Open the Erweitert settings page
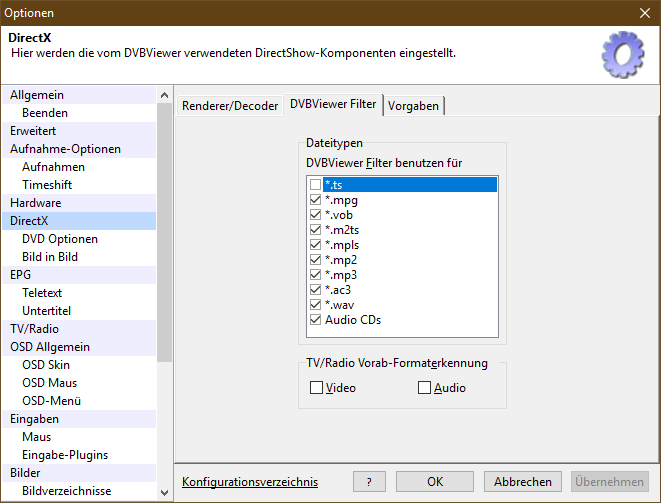Image resolution: width=661 pixels, height=503 pixels. coord(79,131)
